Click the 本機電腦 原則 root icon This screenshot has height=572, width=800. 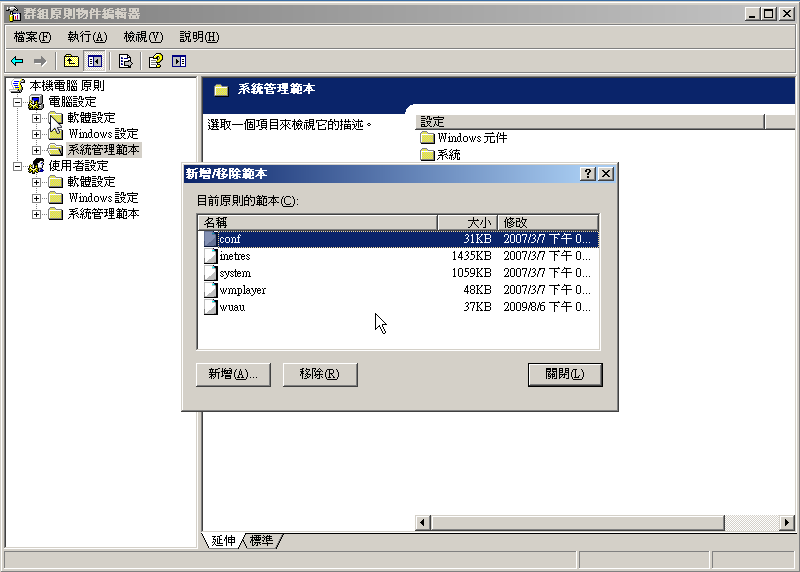tap(18, 86)
